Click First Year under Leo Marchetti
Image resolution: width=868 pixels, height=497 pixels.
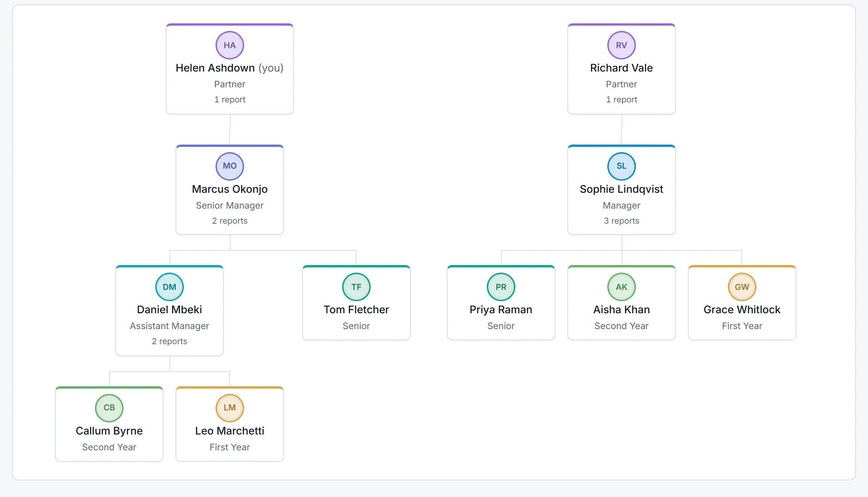230,447
